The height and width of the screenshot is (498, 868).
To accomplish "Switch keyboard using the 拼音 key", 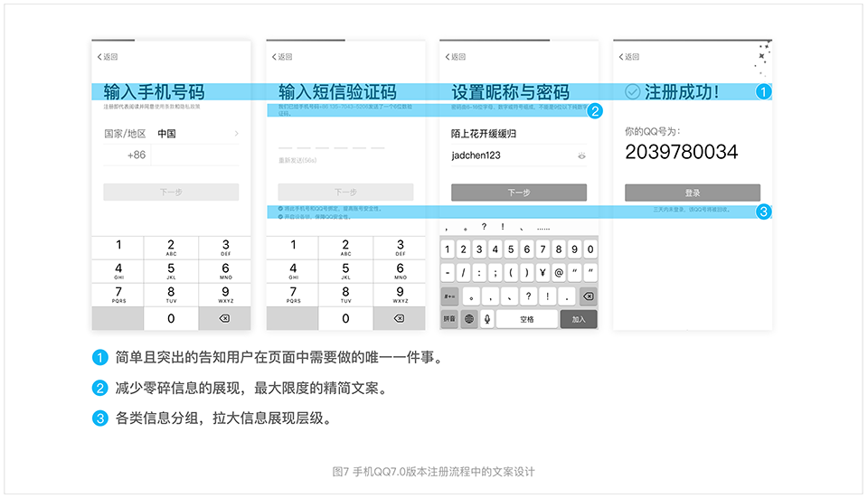I will (x=449, y=319).
